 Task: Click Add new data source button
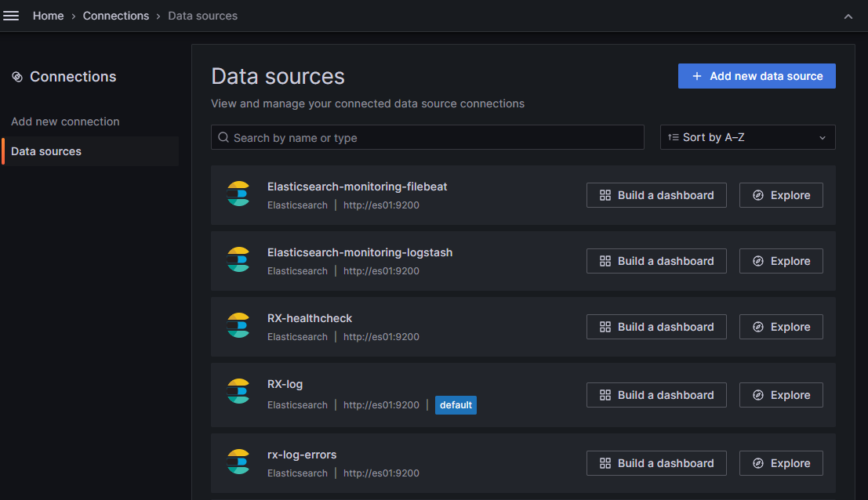point(757,76)
